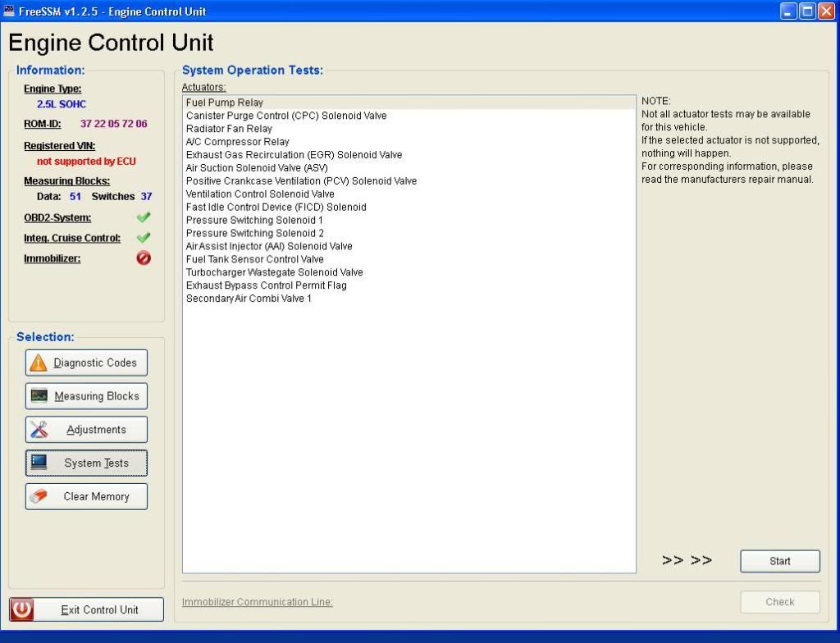This screenshot has width=840, height=643.
Task: Click the tools icon on Adjustments
Action: pyautogui.click(x=39, y=429)
